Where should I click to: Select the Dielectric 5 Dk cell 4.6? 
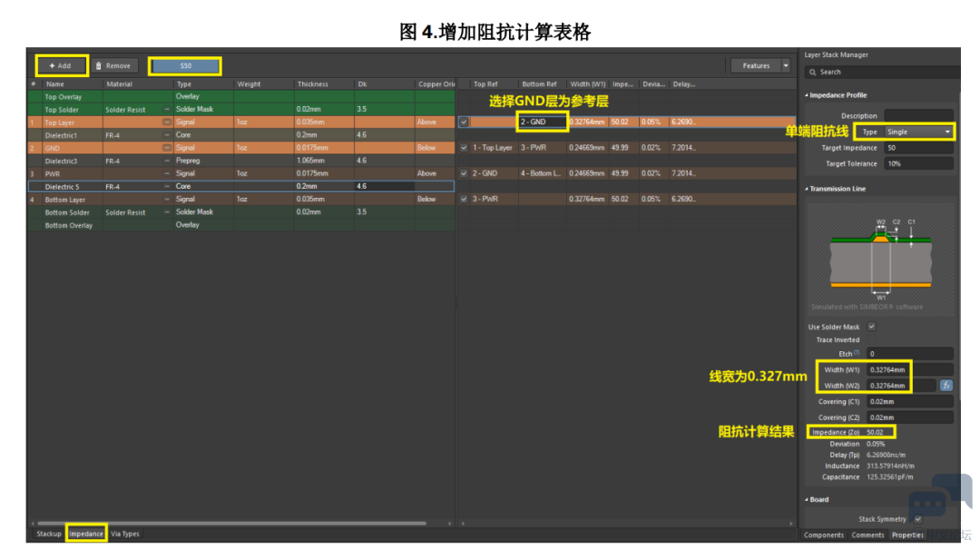pos(384,186)
